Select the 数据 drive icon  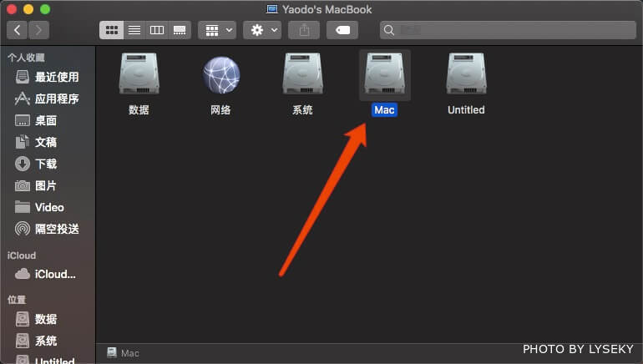click(x=139, y=74)
